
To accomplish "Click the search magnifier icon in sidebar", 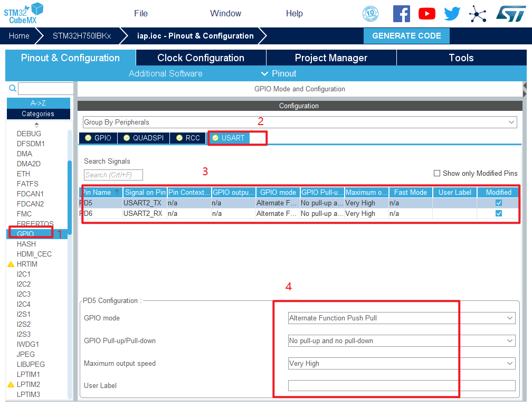I will [x=13, y=88].
